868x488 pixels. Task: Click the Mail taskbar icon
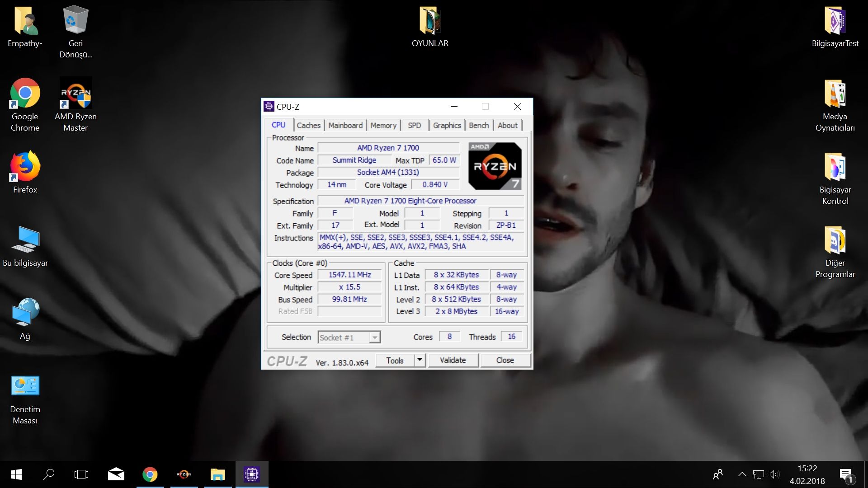click(116, 474)
